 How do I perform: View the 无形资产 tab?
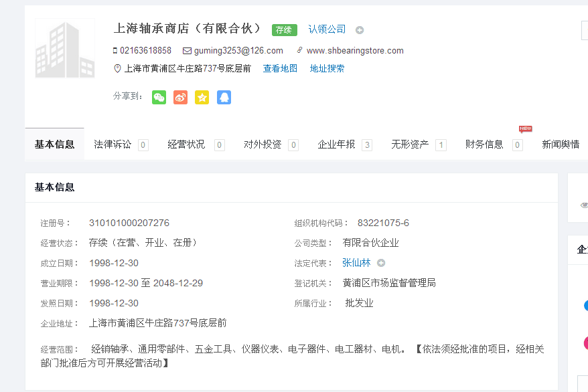tap(410, 144)
